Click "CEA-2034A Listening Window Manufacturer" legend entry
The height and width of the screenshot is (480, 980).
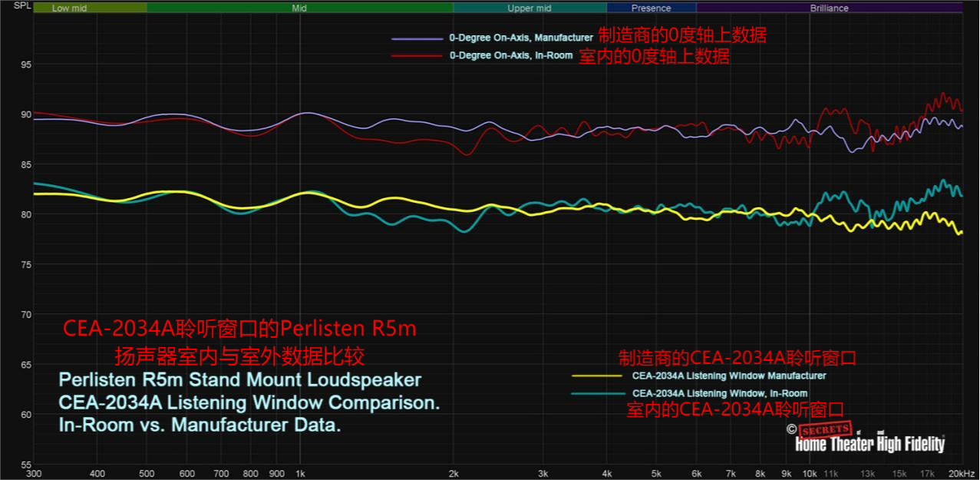728,376
